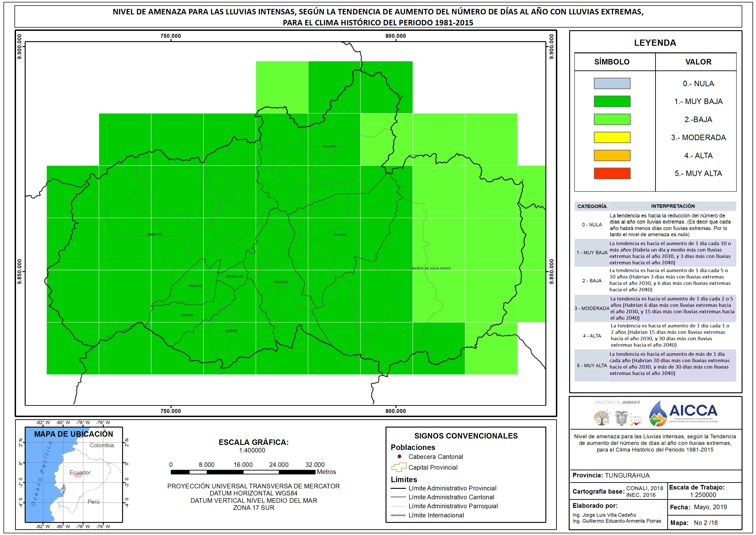Screen dimensions: 756x535
Task: Click the PATATE canton label
Action: coord(340,235)
